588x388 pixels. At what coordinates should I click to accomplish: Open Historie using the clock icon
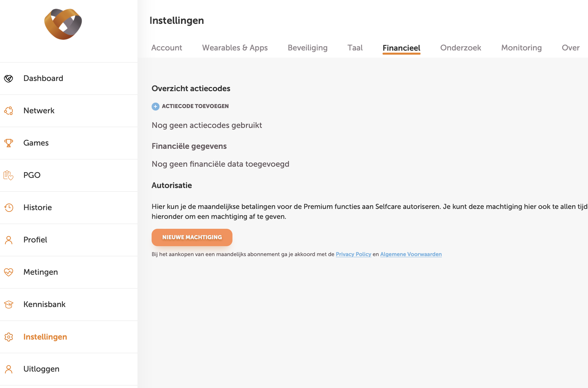(x=8, y=208)
